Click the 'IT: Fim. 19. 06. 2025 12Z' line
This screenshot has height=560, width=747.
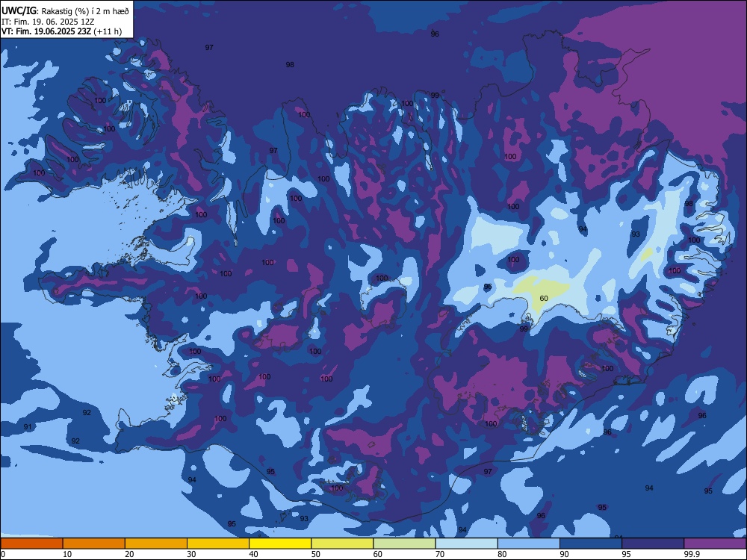(x=48, y=22)
